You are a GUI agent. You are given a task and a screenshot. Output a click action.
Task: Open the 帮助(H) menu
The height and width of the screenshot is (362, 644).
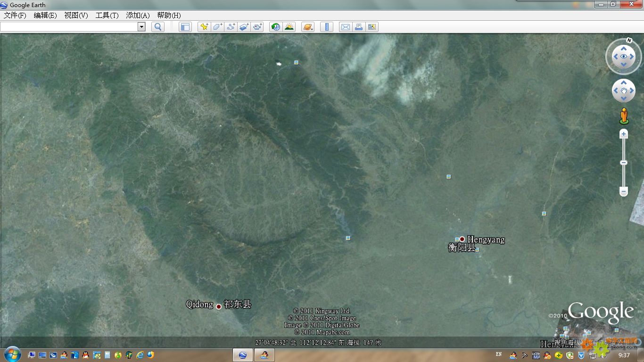169,15
